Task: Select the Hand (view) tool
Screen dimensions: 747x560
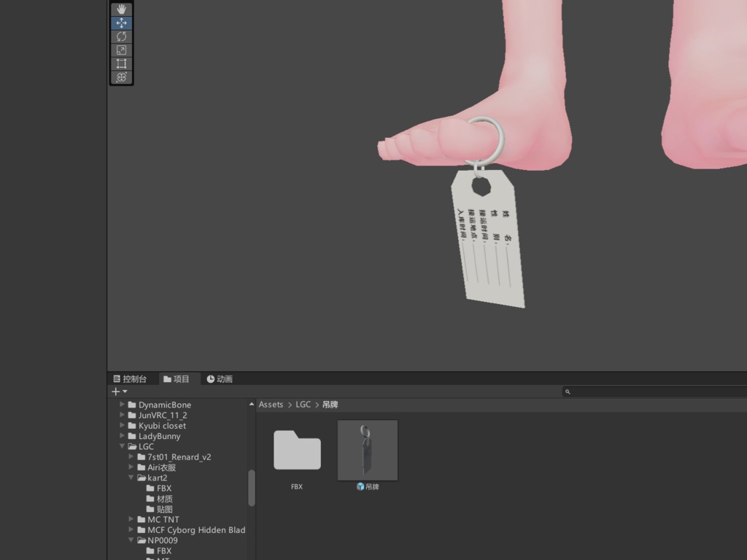Action: (122, 9)
